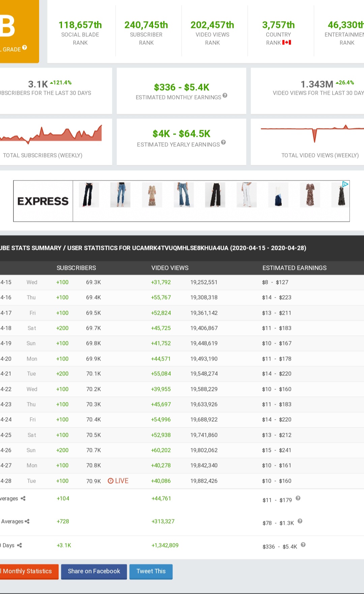Click the AdChoices icon on Express ad
This screenshot has height=594, width=364.
coord(345,184)
